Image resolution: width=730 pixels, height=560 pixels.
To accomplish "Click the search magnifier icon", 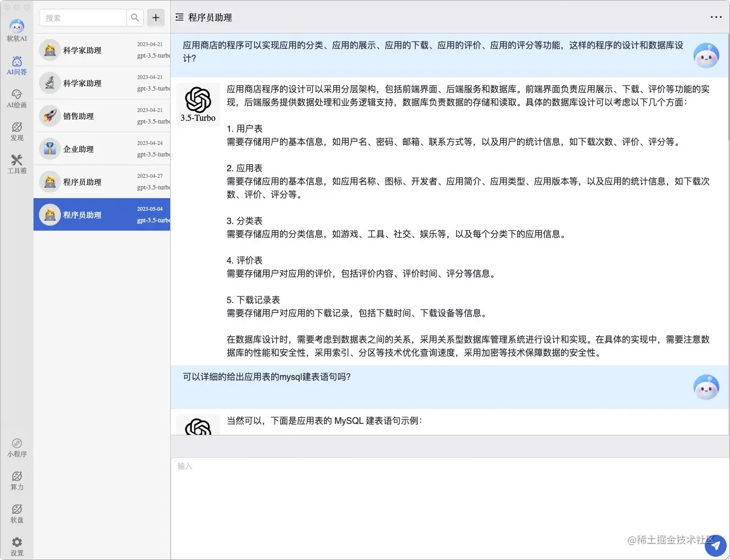I will (135, 18).
